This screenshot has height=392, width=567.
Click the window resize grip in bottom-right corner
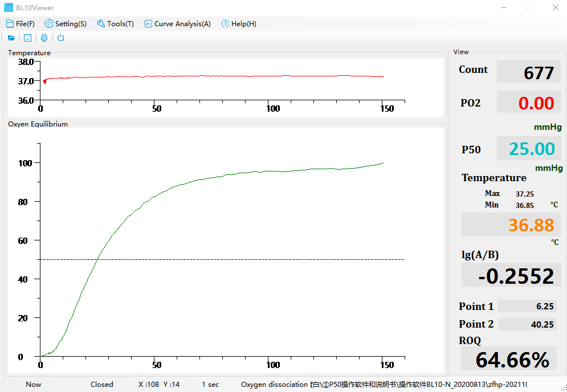click(564, 389)
